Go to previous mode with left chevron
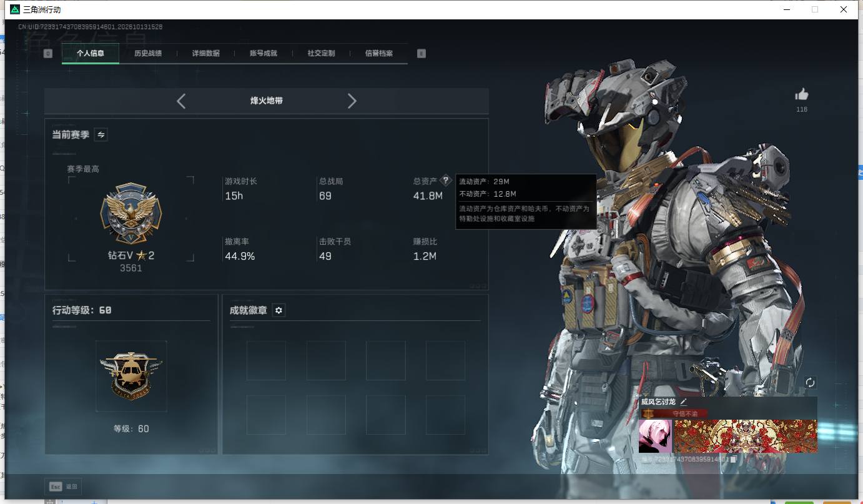The width and height of the screenshot is (863, 504). tap(181, 101)
